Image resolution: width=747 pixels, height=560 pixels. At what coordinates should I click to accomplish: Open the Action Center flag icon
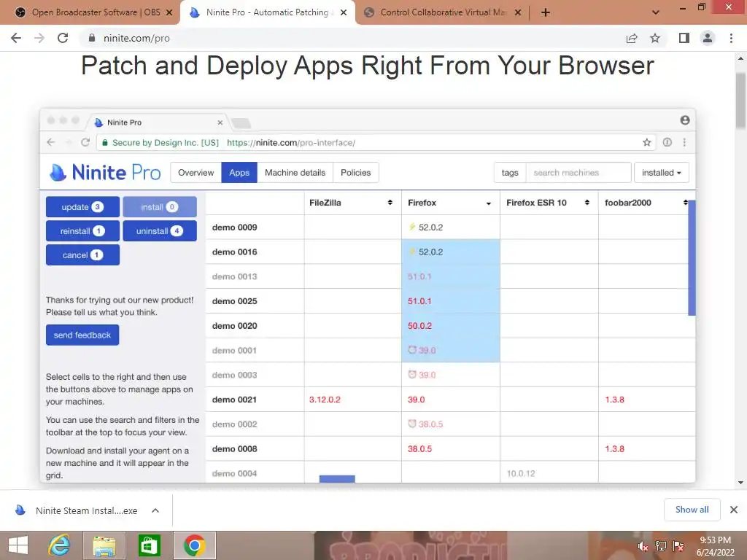(x=678, y=546)
